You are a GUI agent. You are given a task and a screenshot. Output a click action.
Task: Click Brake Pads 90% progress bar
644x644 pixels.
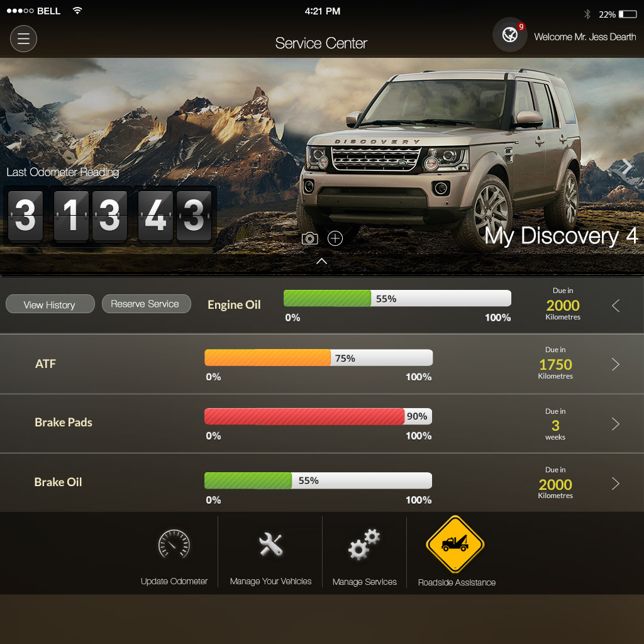[318, 416]
